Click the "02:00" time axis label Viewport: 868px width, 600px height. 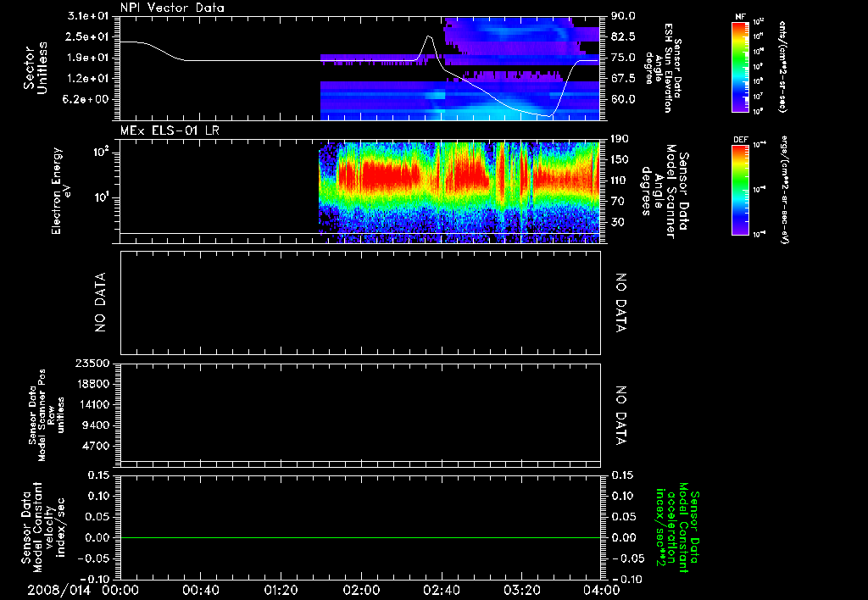click(361, 590)
